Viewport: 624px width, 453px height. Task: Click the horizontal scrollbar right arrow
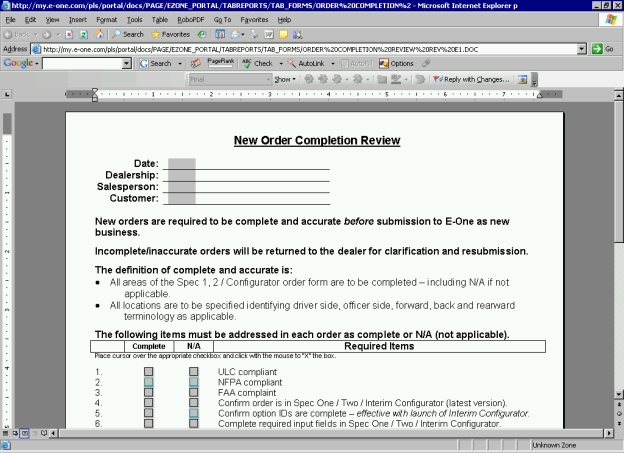[609, 433]
